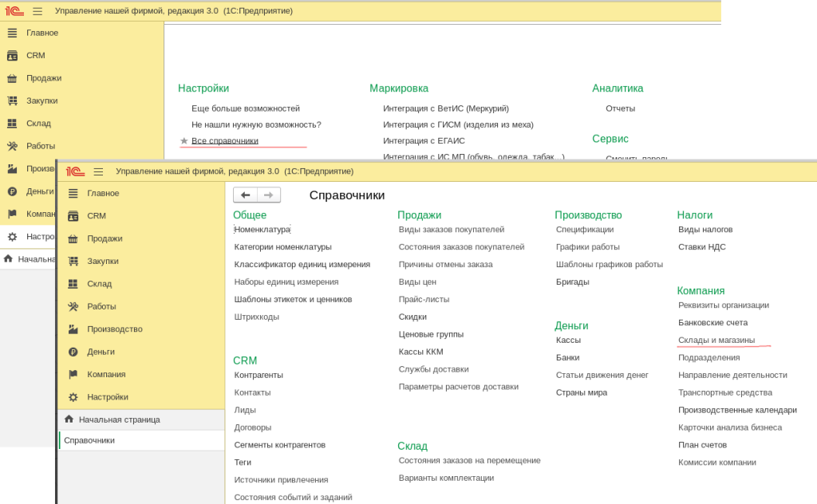This screenshot has height=504, width=817.
Task: Select Производство section label in front window sidebar
Action: (115, 329)
